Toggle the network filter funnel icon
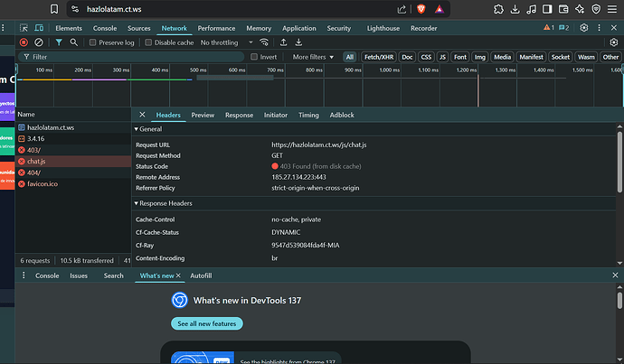Viewport: 624px width, 364px height. (59, 42)
